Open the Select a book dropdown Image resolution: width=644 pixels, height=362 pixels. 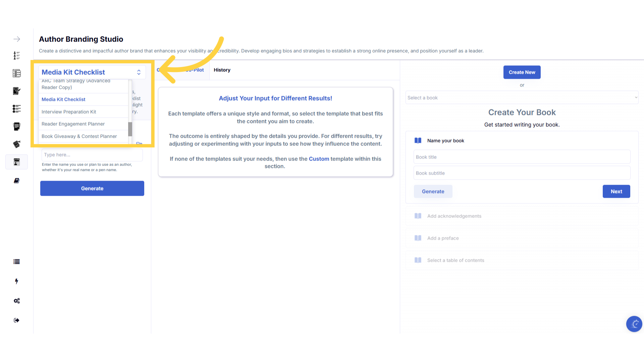(x=522, y=98)
